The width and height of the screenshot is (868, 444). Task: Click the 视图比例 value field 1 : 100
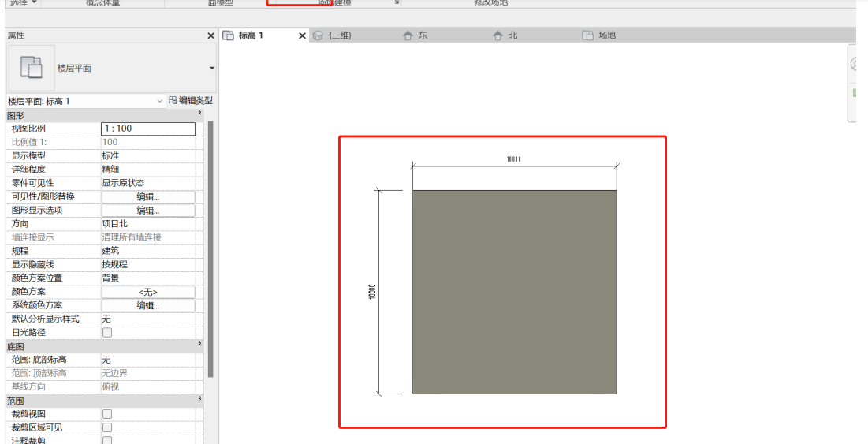(148, 129)
